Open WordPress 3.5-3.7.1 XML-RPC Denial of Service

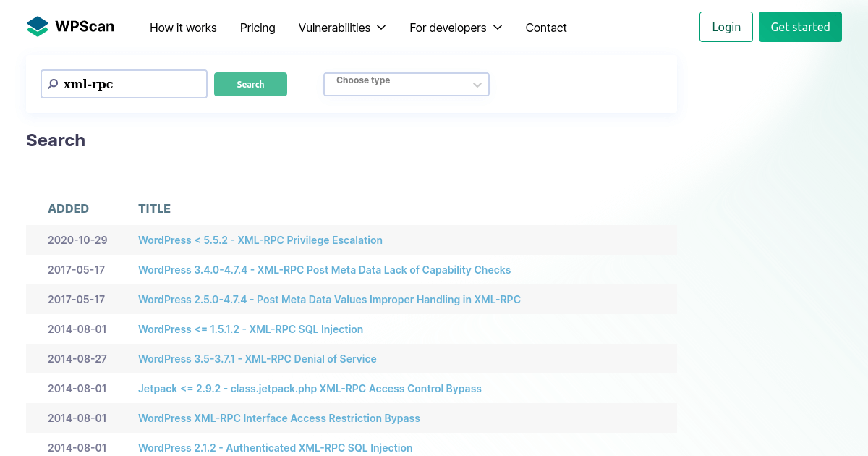click(258, 359)
